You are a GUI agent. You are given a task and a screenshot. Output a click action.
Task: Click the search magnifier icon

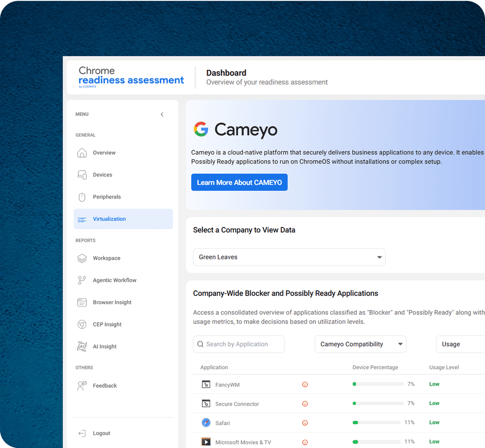pyautogui.click(x=200, y=344)
